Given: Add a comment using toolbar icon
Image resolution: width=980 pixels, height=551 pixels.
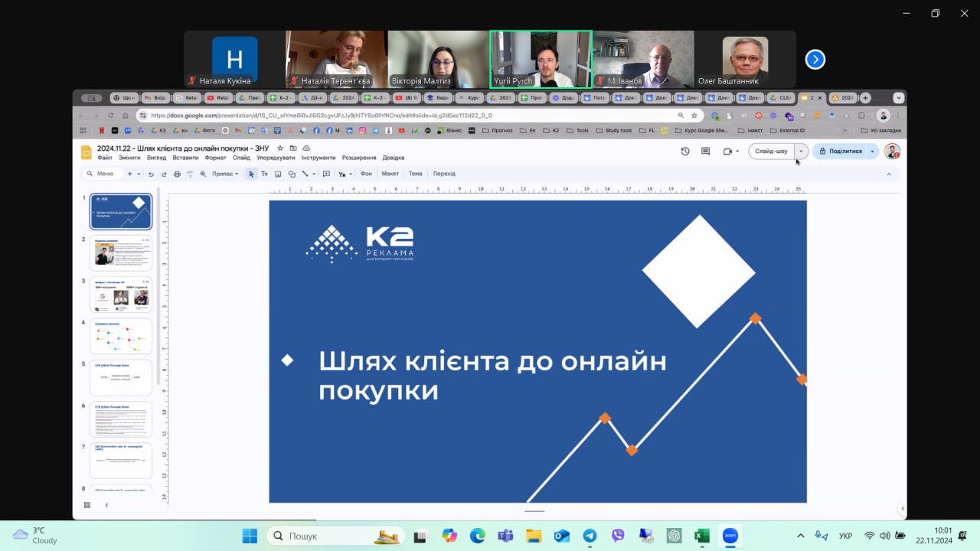Looking at the screenshot, I should [x=326, y=174].
